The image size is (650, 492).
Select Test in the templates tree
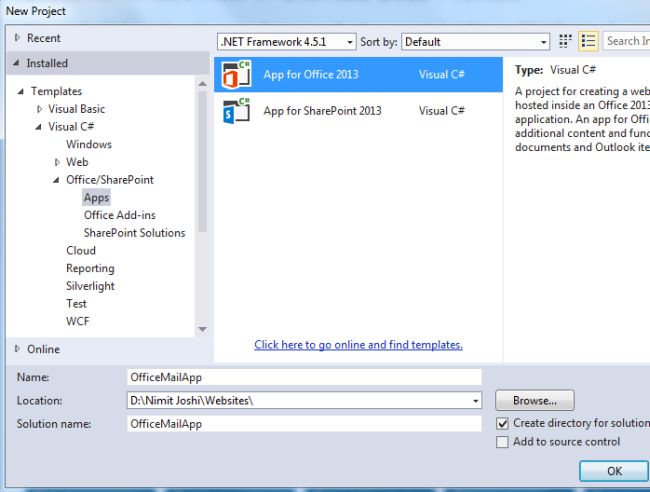pyautogui.click(x=76, y=304)
